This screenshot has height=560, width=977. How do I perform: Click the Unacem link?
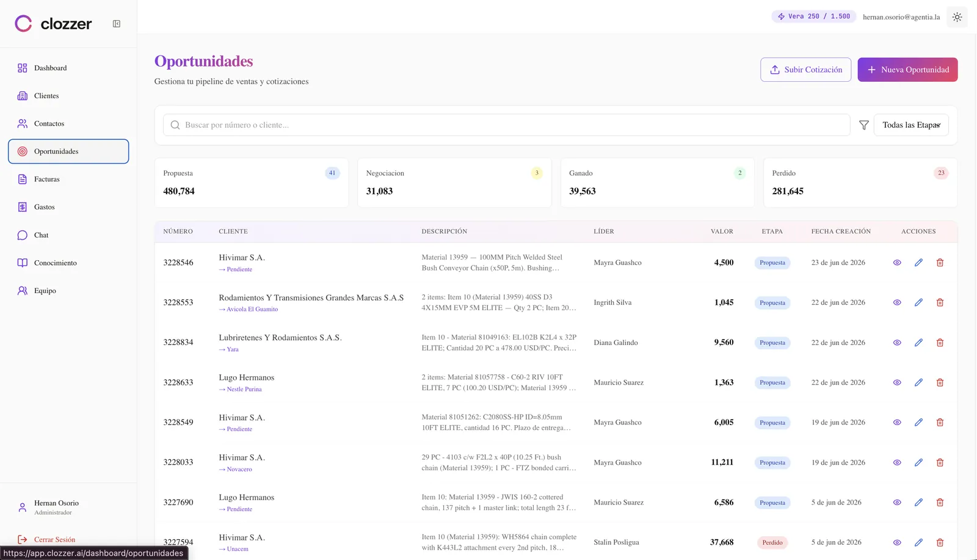point(234,550)
